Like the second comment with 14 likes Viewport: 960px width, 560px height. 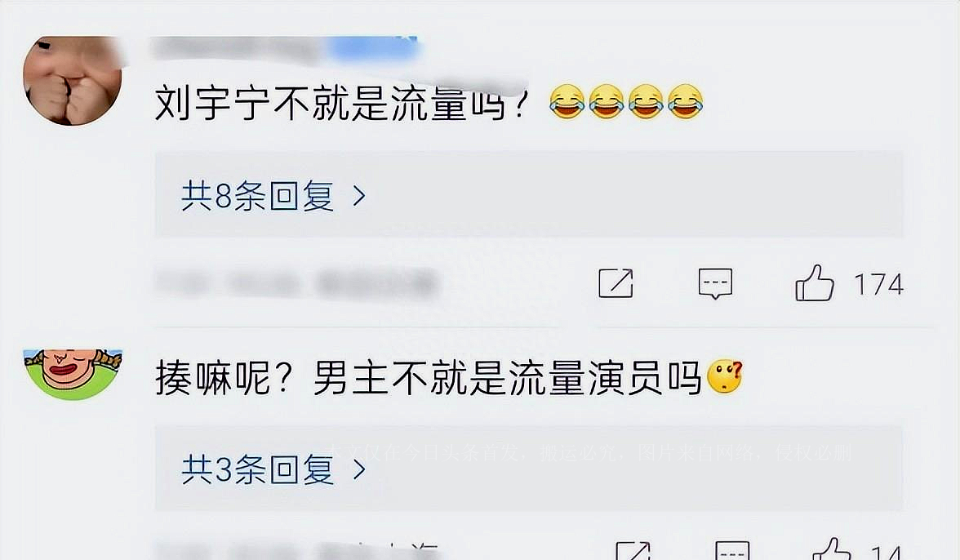[831, 549]
